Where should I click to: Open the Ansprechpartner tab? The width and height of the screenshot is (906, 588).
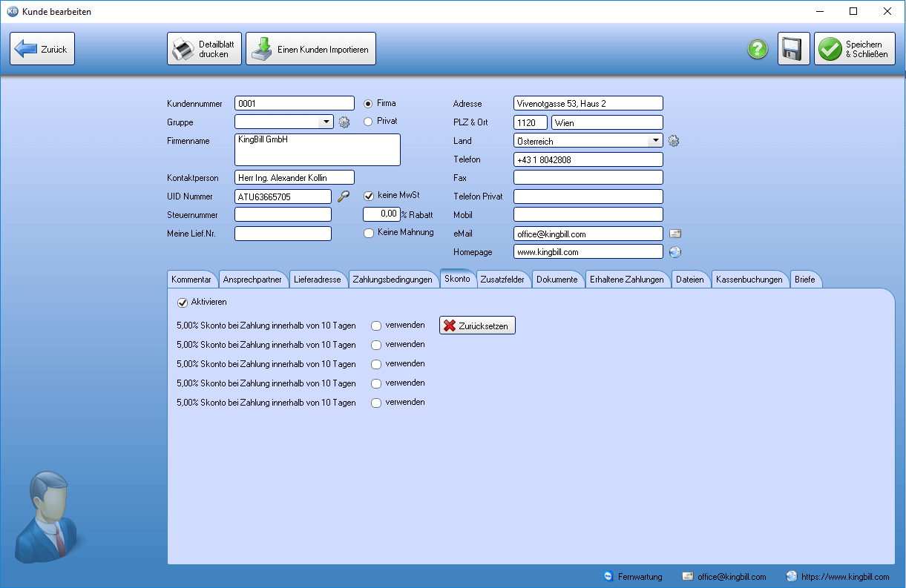252,280
